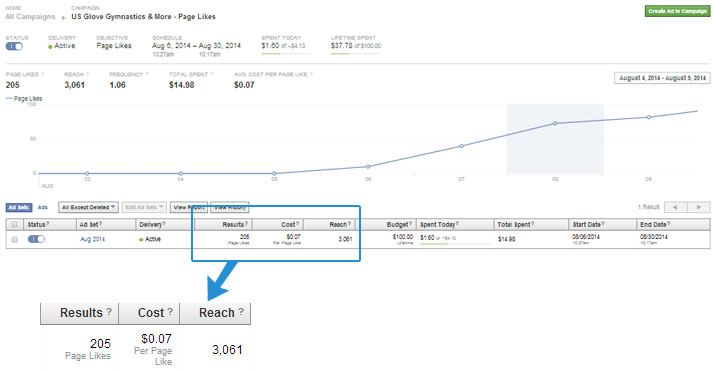714x371 pixels.
Task: Click the question mark next to Frequency
Action: click(x=147, y=74)
